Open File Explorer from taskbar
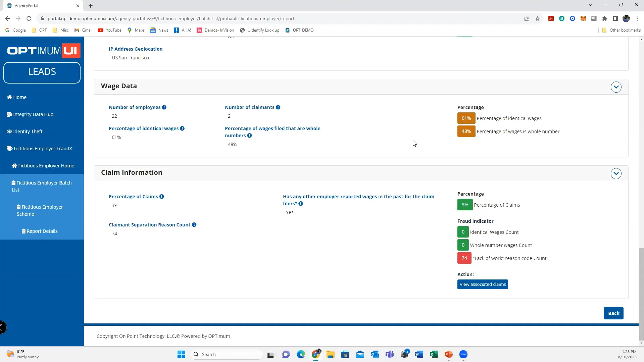The image size is (644, 362). coord(330,354)
